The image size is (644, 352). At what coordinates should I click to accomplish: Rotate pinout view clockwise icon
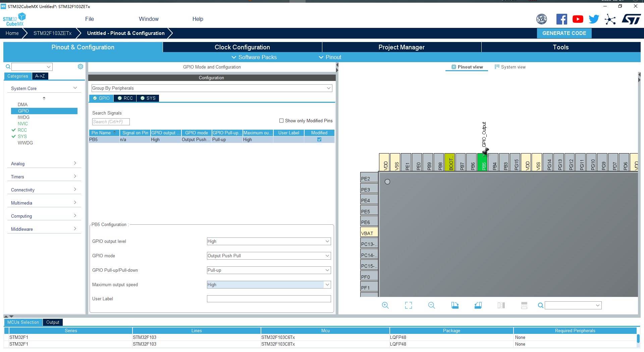pos(455,305)
